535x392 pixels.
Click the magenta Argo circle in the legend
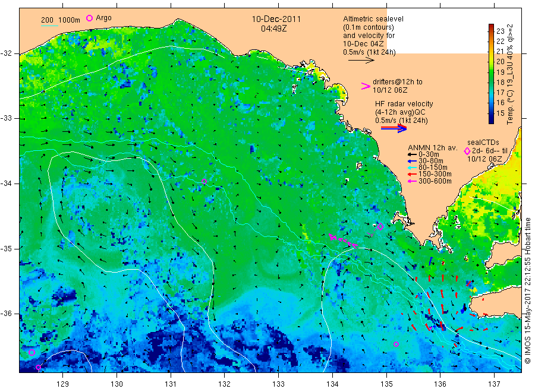point(89,18)
